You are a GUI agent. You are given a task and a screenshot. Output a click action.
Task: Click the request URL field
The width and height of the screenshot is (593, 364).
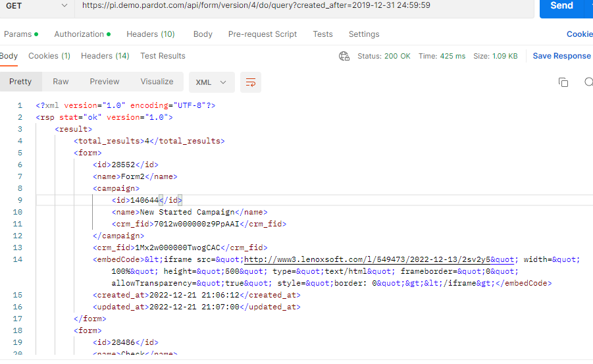coord(303,5)
